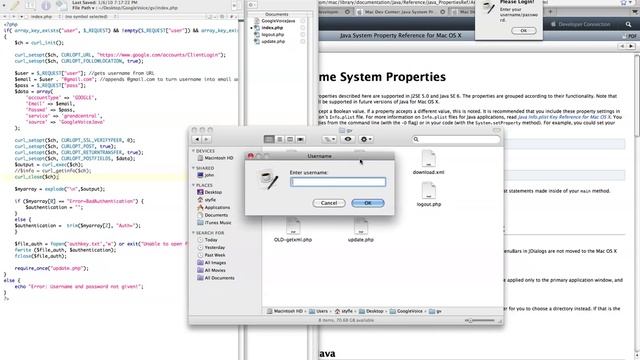Click editor toolbar pencil icon
The height and width of the screenshot is (360, 640).
[14, 5]
